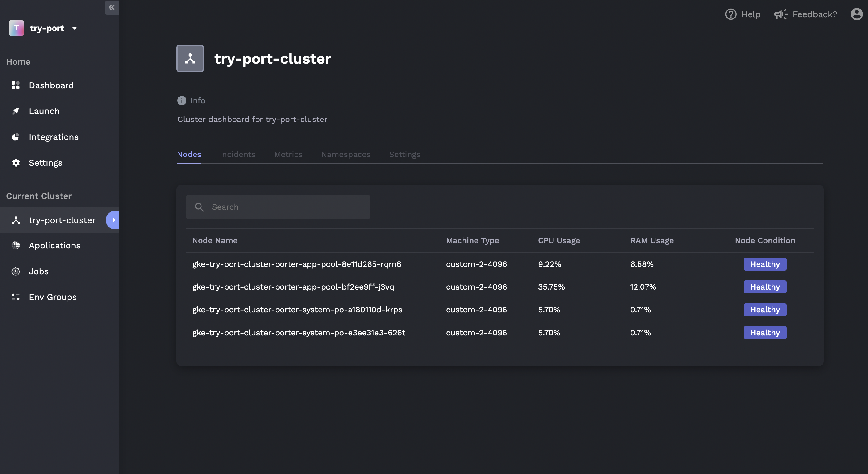The height and width of the screenshot is (474, 868).
Task: Select node app-pool-8e11d265-rqm6
Action: tap(296, 264)
